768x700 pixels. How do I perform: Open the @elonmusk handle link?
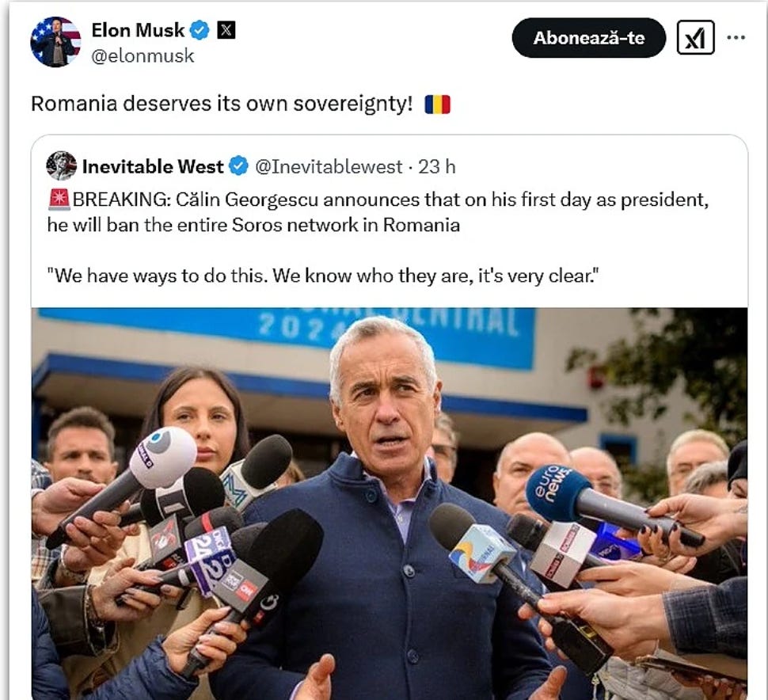point(143,56)
